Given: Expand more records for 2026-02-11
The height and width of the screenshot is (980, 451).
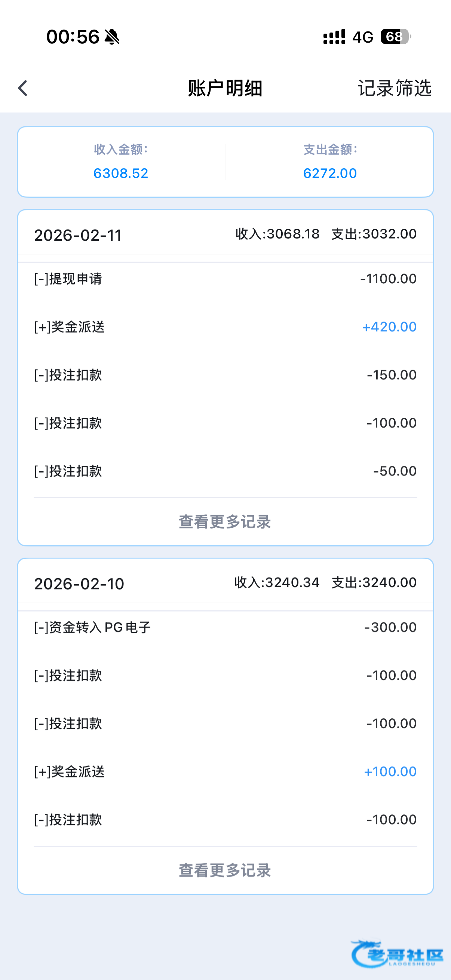Looking at the screenshot, I should 225,521.
